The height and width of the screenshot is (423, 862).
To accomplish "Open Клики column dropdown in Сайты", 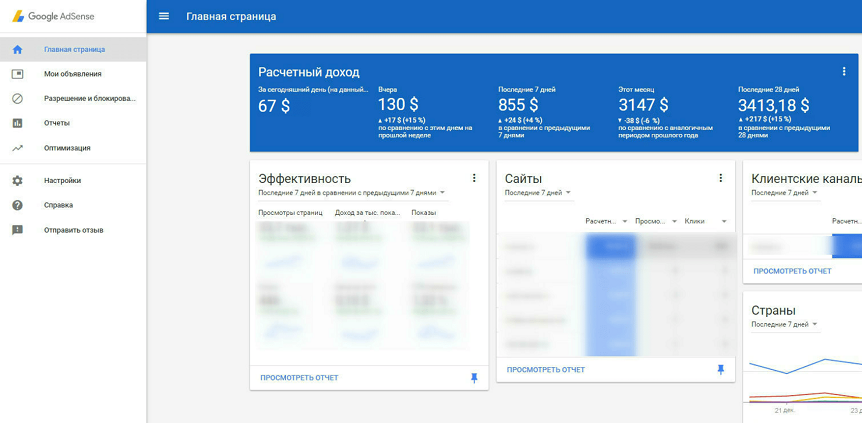I will pyautogui.click(x=706, y=221).
